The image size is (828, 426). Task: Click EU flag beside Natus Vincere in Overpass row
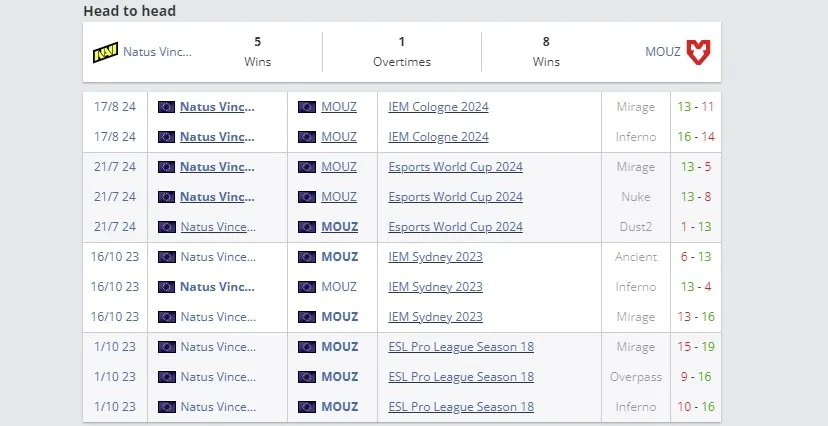point(166,377)
